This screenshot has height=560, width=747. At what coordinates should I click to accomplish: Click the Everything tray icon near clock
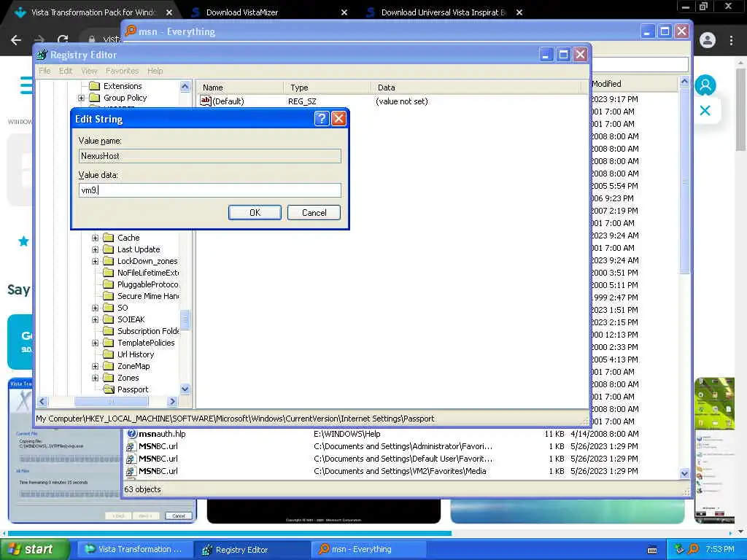(693, 549)
